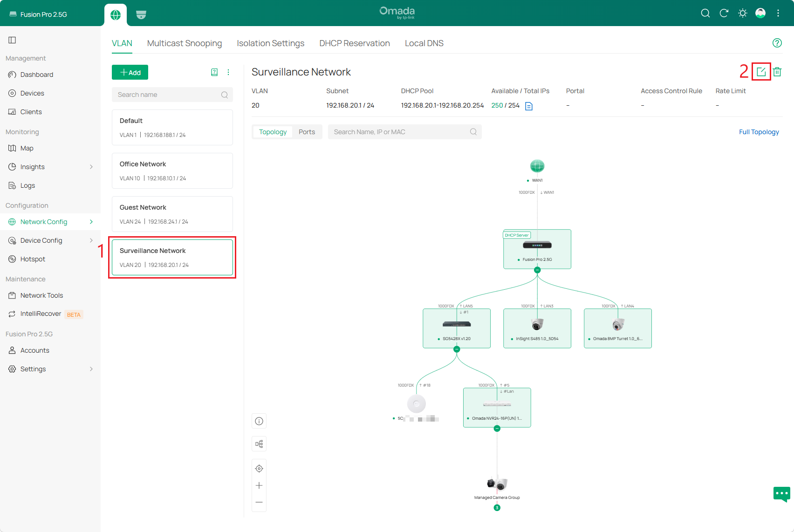Switch to the Ports view tab
Screen dimensions: 794x532
tap(307, 132)
